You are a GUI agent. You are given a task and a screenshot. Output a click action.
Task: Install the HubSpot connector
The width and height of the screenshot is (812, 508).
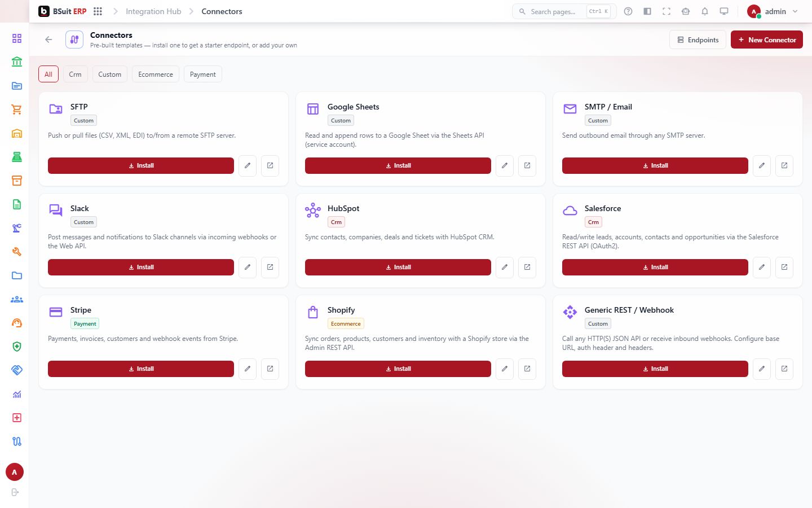(398, 267)
